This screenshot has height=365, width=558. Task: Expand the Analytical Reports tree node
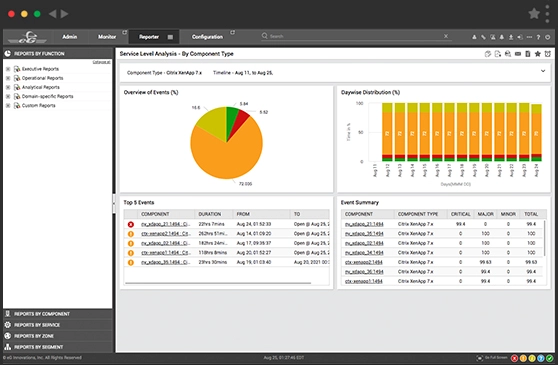pos(8,87)
